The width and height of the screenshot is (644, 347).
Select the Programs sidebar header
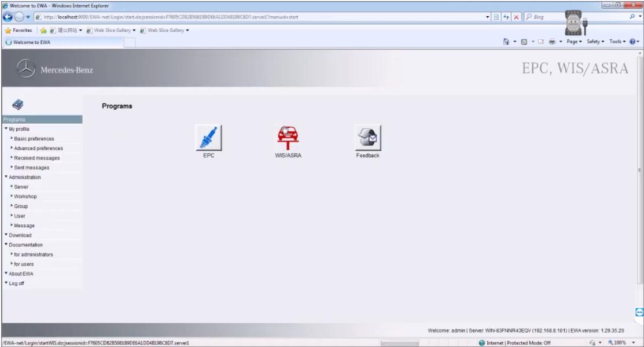[42, 120]
